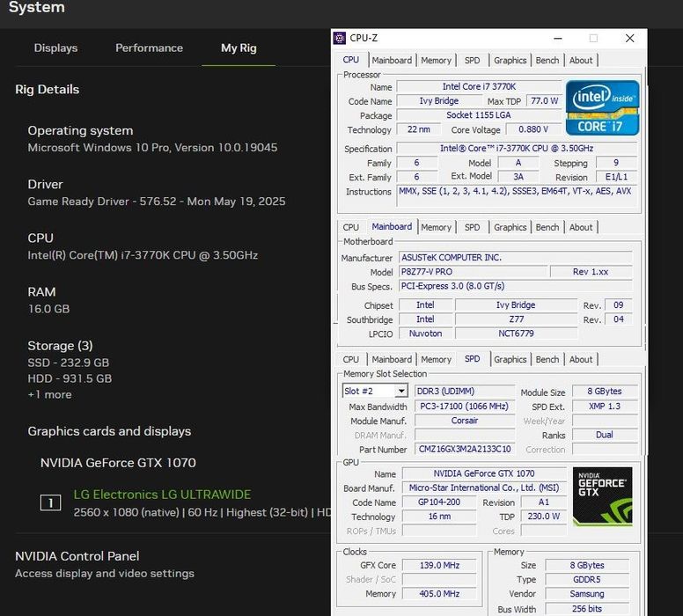The height and width of the screenshot is (616, 683).
Task: Expand the '+1 more' storage link
Action: [x=49, y=395]
